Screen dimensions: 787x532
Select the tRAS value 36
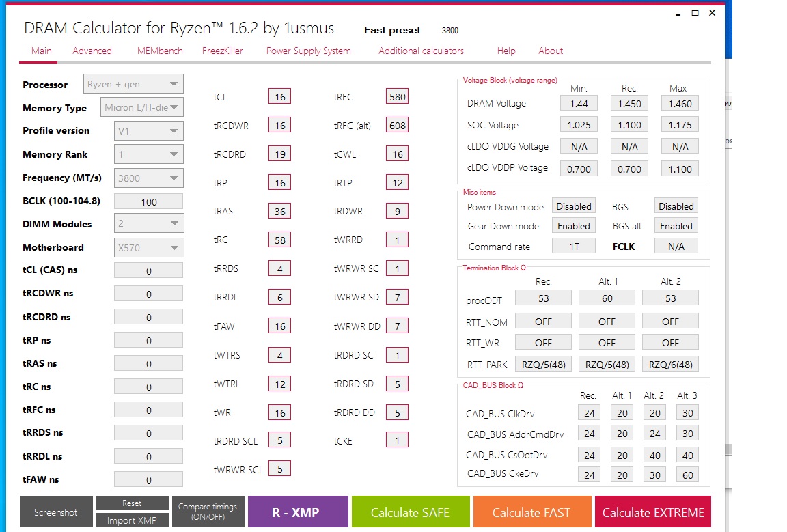click(279, 211)
